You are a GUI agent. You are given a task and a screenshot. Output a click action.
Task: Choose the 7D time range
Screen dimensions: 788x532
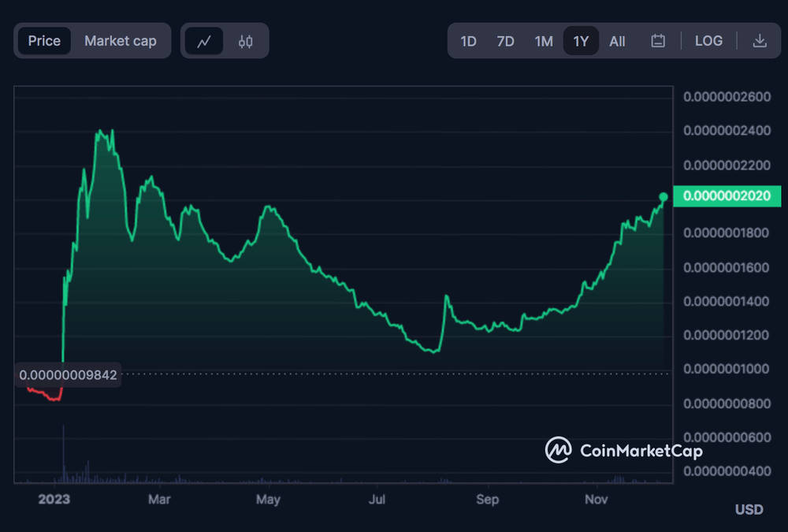(x=506, y=41)
